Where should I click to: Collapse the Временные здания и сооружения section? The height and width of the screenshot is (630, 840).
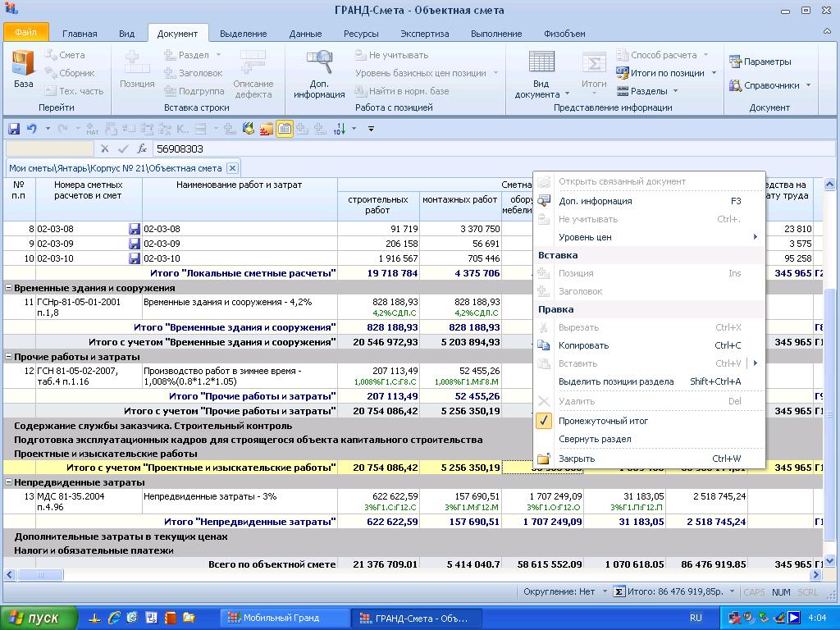click(x=9, y=288)
